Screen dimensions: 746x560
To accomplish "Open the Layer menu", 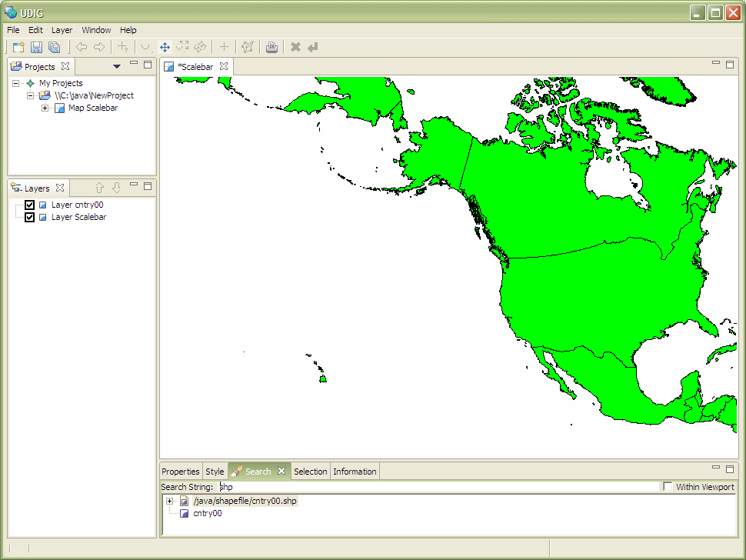I will 62,30.
